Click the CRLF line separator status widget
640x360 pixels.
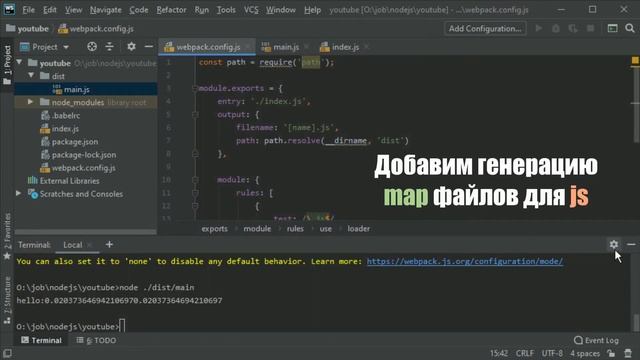pyautogui.click(x=524, y=353)
